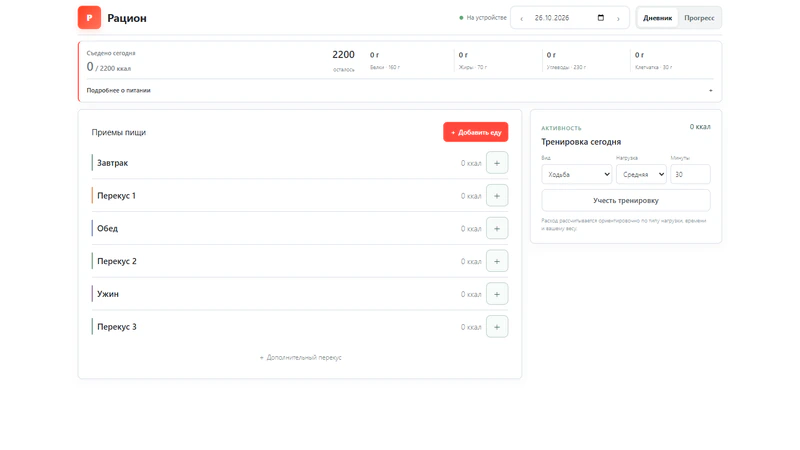Open the Вид activity dropdown Ходьба
Image resolution: width=800 pixels, height=450 pixels.
point(577,174)
